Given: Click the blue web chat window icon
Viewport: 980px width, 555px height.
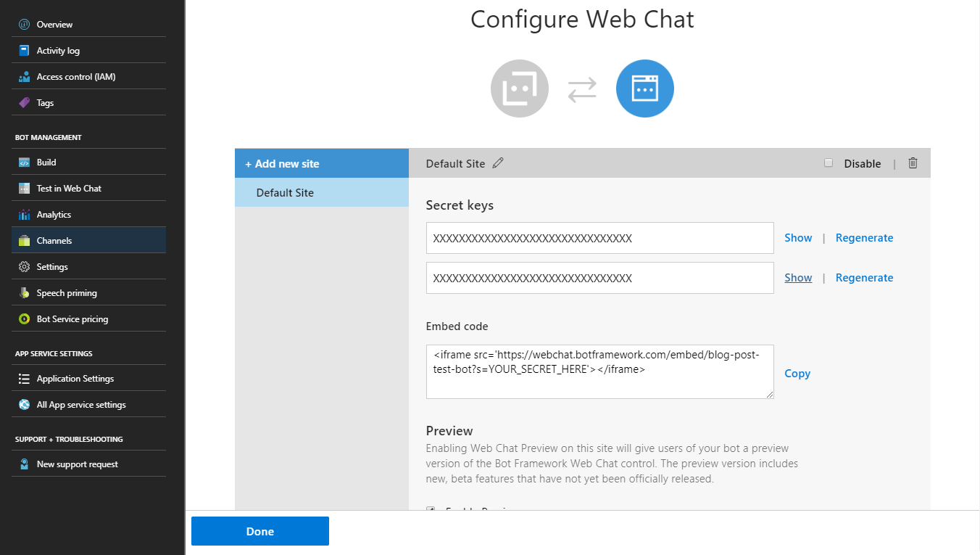Looking at the screenshot, I should [645, 89].
